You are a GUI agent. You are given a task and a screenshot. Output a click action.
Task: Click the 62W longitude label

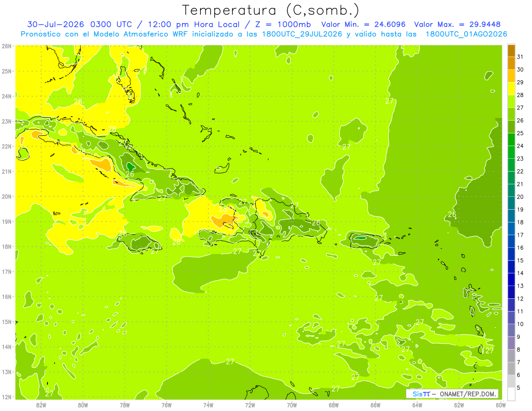click(x=459, y=405)
